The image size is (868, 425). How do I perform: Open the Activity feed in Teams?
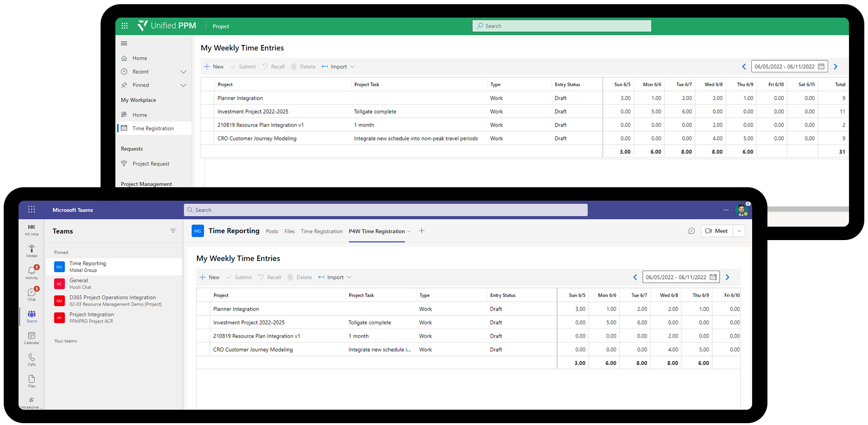click(32, 273)
